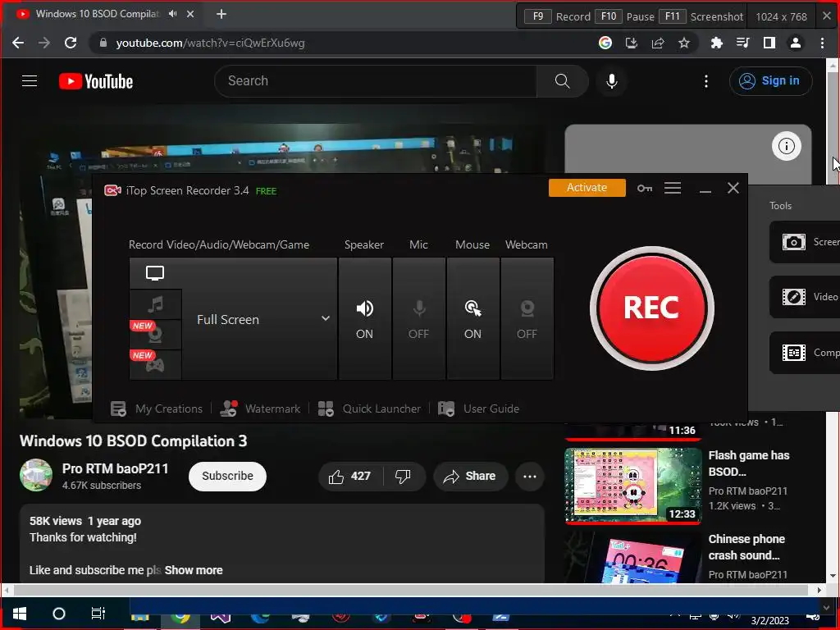Focus the YouTube Search field
The image size is (840, 630).
coord(375,81)
